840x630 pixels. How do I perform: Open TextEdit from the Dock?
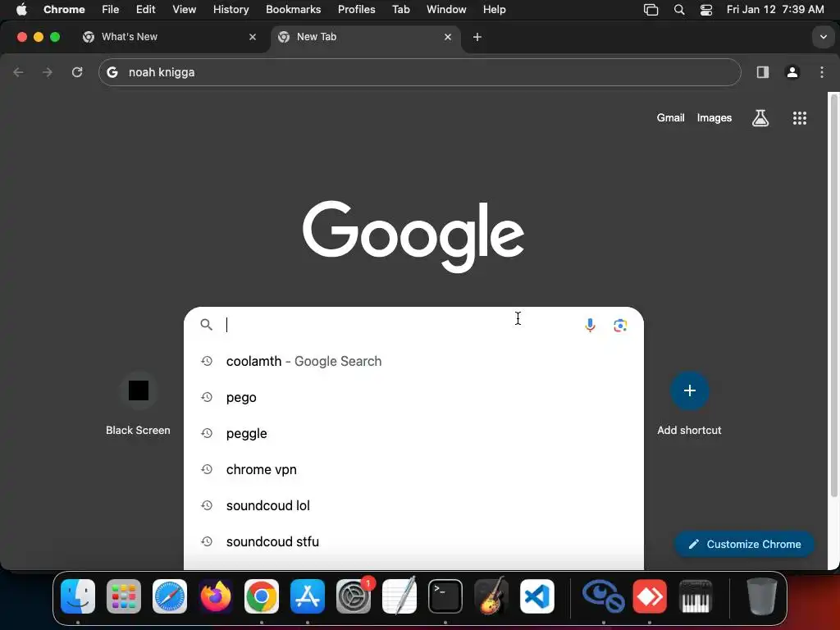pos(399,596)
